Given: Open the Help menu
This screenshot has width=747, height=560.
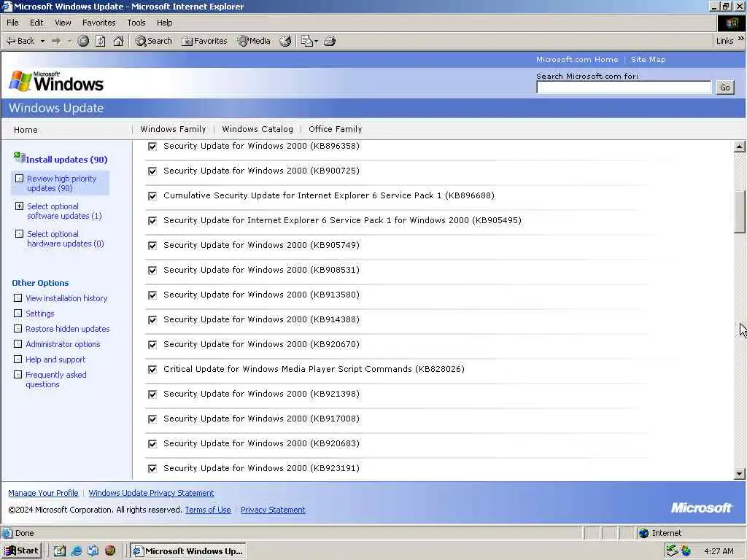Looking at the screenshot, I should pyautogui.click(x=164, y=23).
